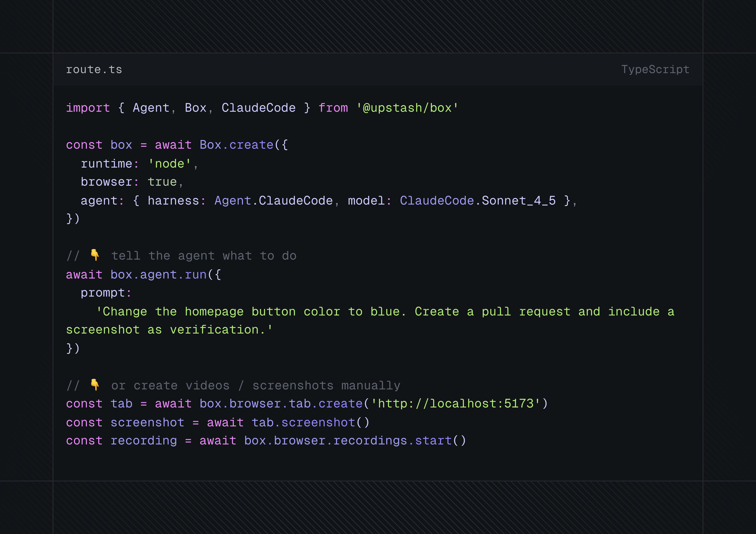The width and height of the screenshot is (756, 534).
Task: Click the "recording" variable name
Action: pos(144,440)
